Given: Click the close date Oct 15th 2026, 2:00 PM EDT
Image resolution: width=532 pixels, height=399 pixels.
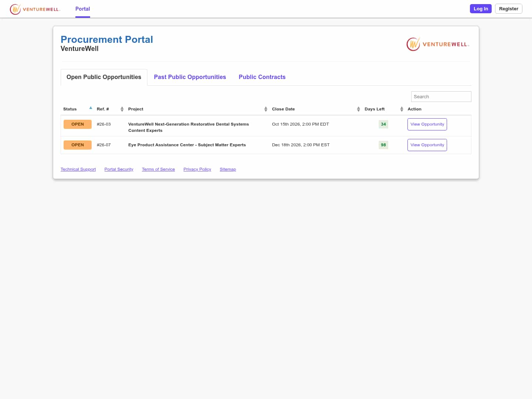Looking at the screenshot, I should pyautogui.click(x=300, y=124).
